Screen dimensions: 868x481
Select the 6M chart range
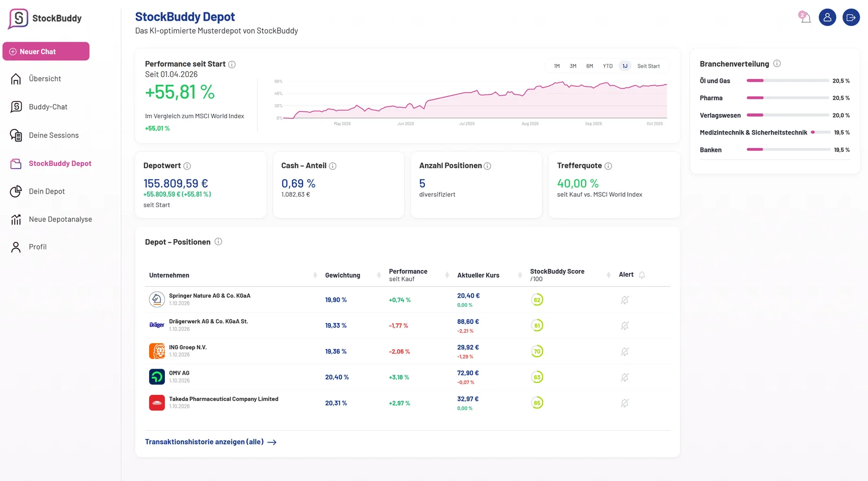pos(590,66)
